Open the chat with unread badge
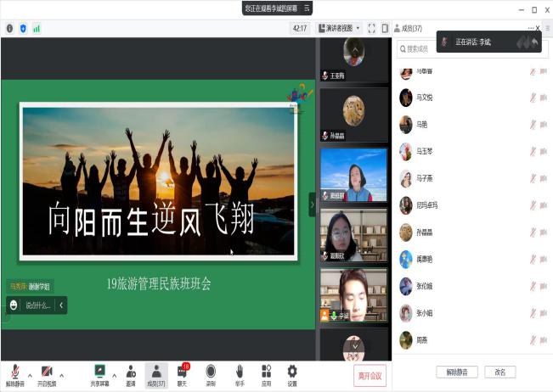 pyautogui.click(x=182, y=372)
